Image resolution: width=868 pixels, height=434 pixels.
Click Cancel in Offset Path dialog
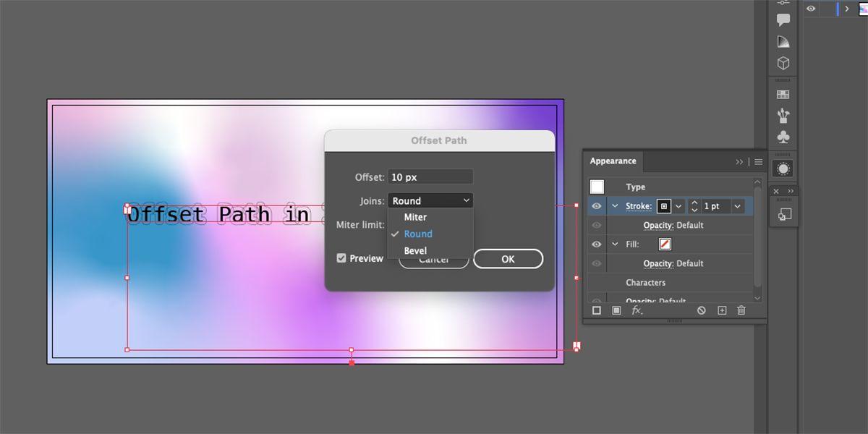click(x=434, y=259)
